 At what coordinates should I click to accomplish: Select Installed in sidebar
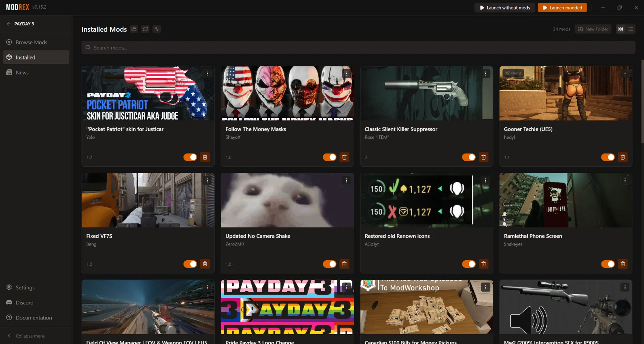tap(36, 57)
